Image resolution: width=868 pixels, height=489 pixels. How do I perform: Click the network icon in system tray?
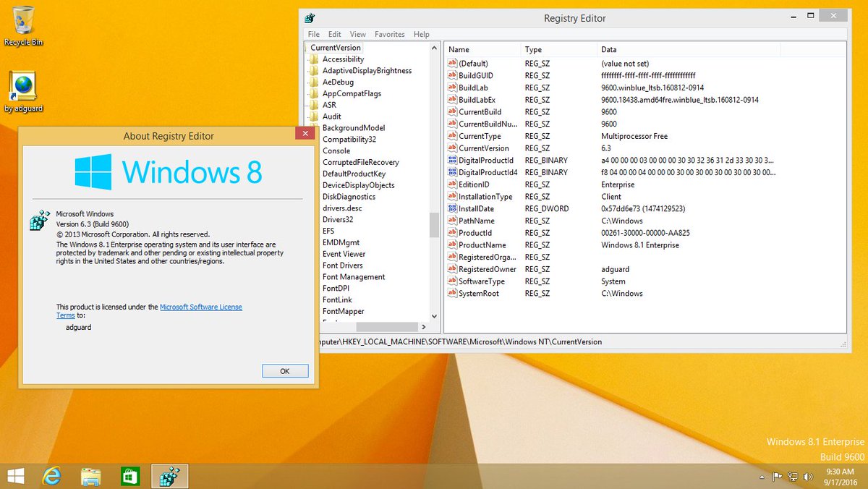click(x=793, y=477)
